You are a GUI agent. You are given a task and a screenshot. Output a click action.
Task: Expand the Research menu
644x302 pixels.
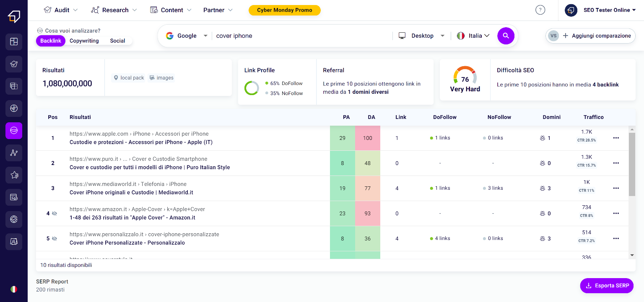pyautogui.click(x=114, y=10)
